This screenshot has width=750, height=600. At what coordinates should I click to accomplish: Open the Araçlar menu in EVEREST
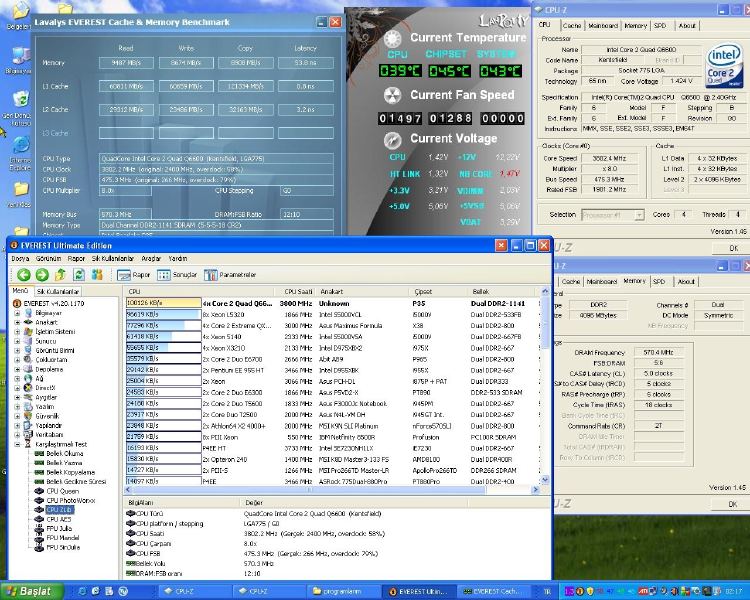coord(151,258)
